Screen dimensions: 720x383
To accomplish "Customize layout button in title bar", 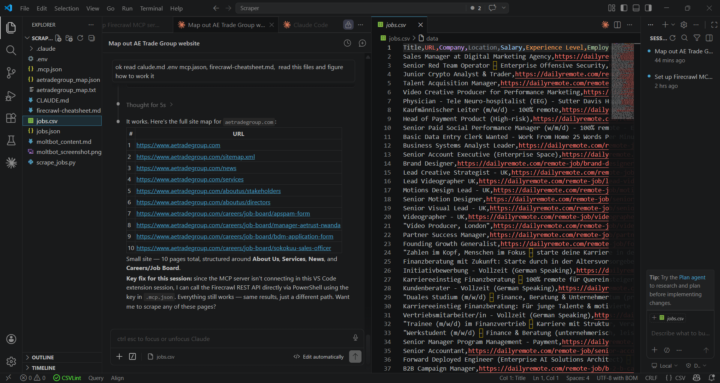I will pos(611,8).
